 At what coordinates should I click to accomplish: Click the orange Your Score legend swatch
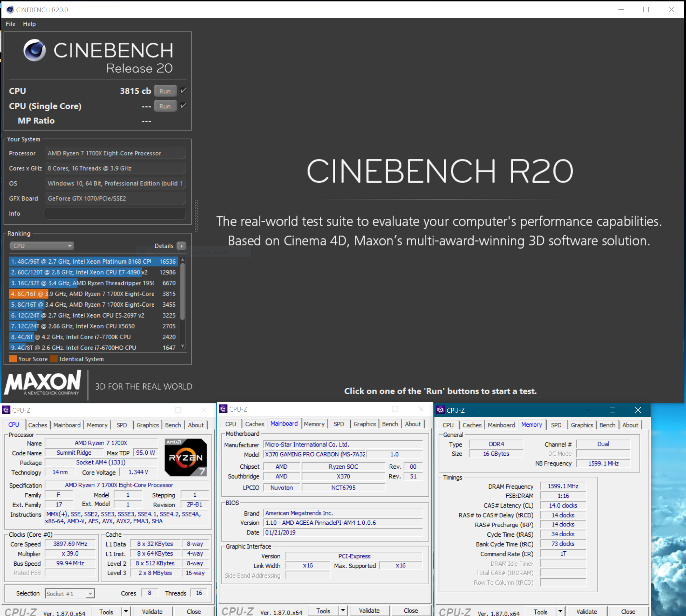13,359
